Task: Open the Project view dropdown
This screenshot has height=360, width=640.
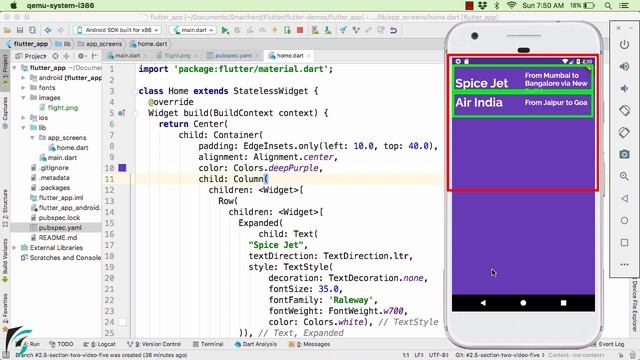Action: 31,56
